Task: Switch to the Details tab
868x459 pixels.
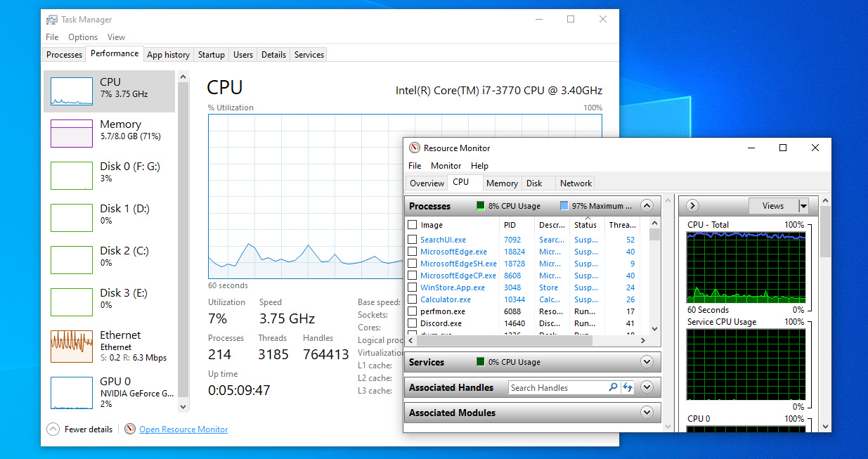Action: (x=273, y=55)
